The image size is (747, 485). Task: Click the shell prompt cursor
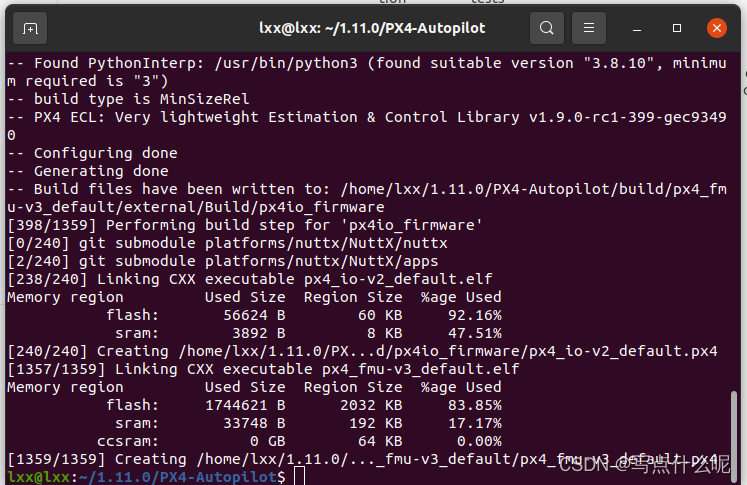299,476
